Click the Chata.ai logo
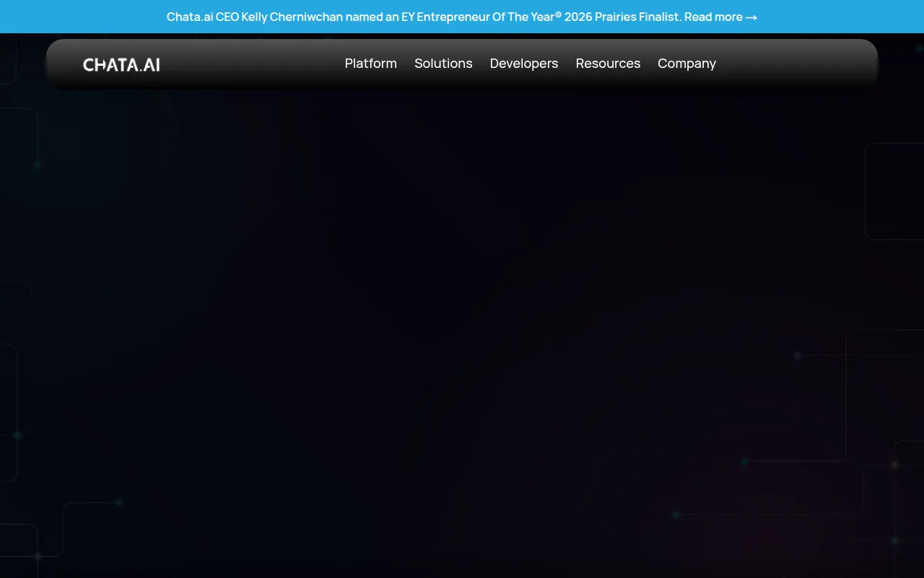Screen dimensions: 924x578 [121, 64]
